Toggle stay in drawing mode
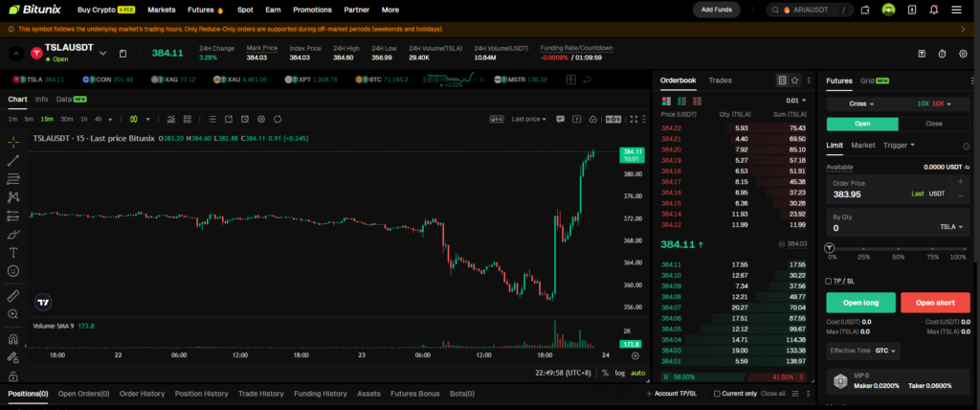 (13, 358)
